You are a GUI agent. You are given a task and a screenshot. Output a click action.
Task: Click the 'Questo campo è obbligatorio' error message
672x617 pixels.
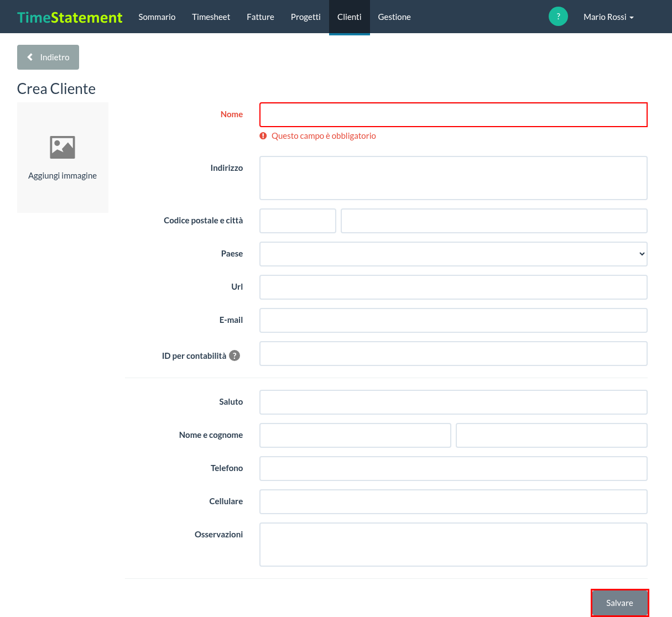click(324, 136)
